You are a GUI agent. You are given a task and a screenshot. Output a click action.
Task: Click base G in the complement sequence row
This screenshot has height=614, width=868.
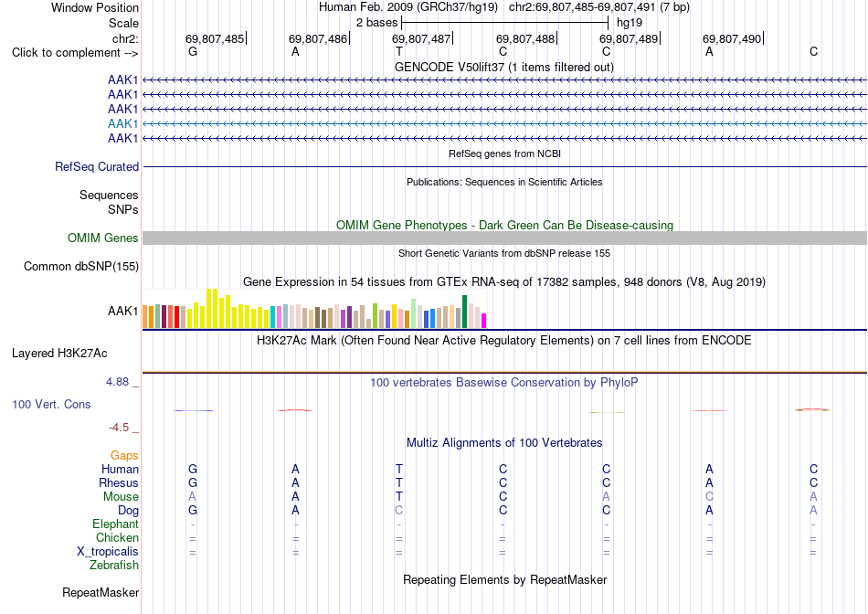(x=193, y=51)
